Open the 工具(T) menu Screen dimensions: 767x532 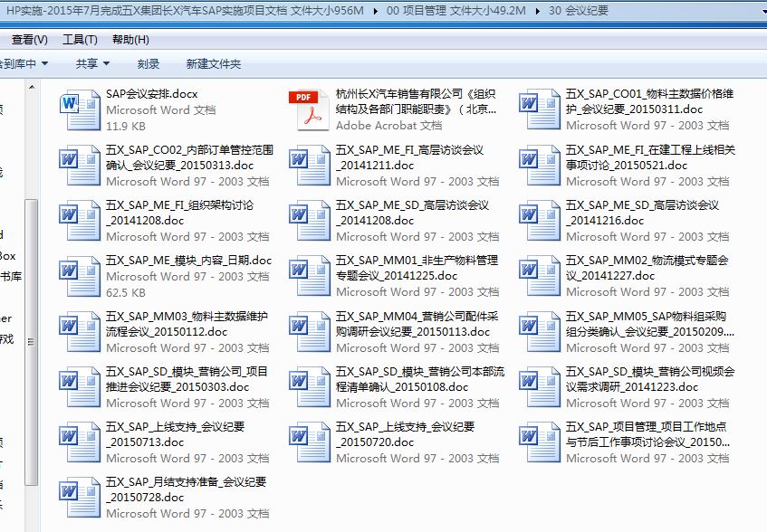click(x=81, y=40)
